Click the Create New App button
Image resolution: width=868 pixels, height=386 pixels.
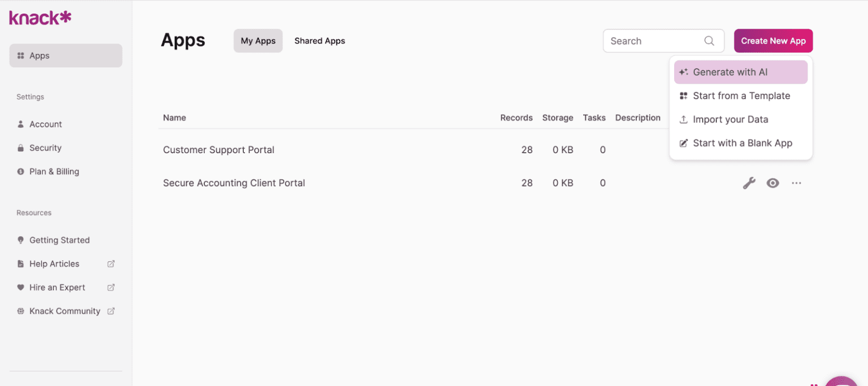[773, 41]
